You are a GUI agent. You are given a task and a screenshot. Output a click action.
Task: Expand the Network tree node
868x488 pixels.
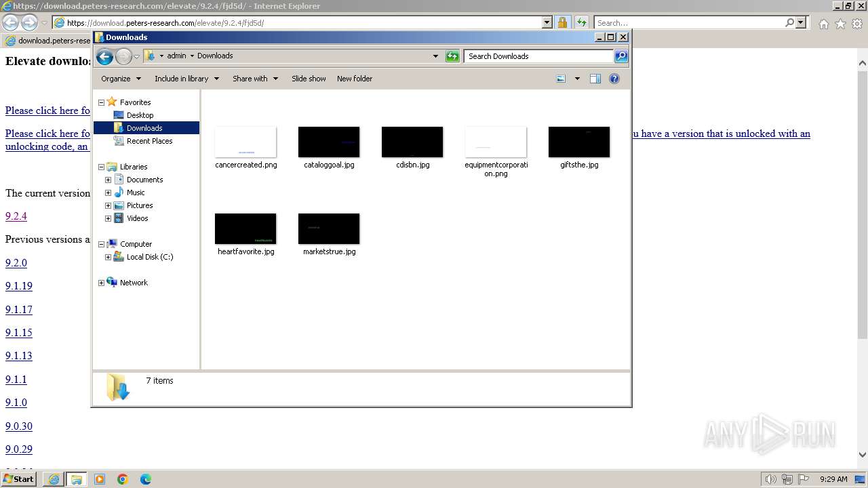point(102,283)
